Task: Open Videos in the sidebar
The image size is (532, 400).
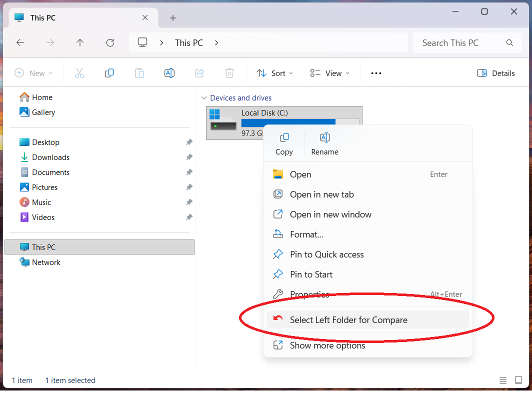Action: (36, 217)
